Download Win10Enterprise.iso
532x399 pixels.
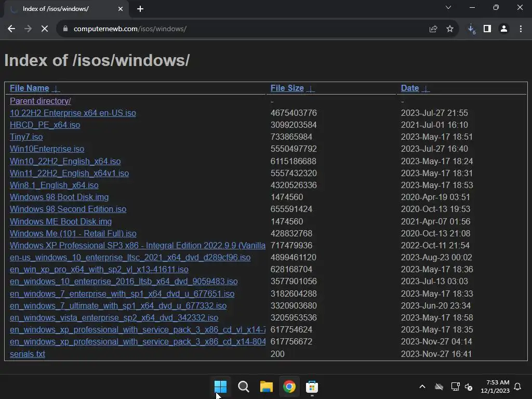click(x=47, y=149)
